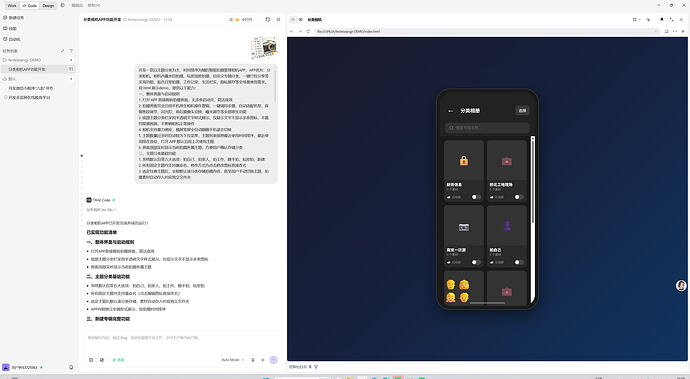Click the edit icon in task list header
Viewport: 690px width, 379px height.
coord(62,51)
